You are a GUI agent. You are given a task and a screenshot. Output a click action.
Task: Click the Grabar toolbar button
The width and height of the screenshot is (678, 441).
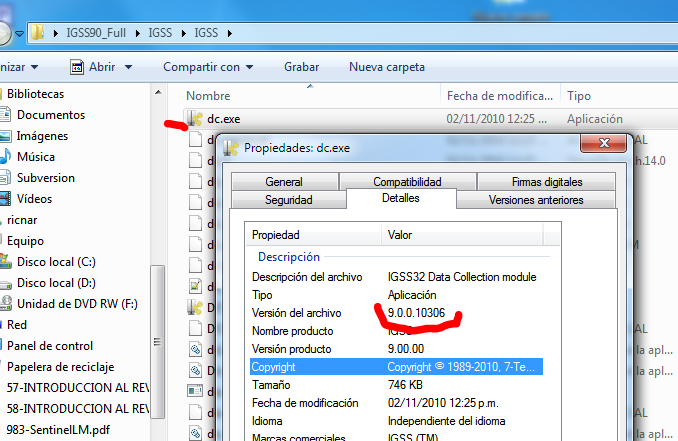(x=301, y=67)
